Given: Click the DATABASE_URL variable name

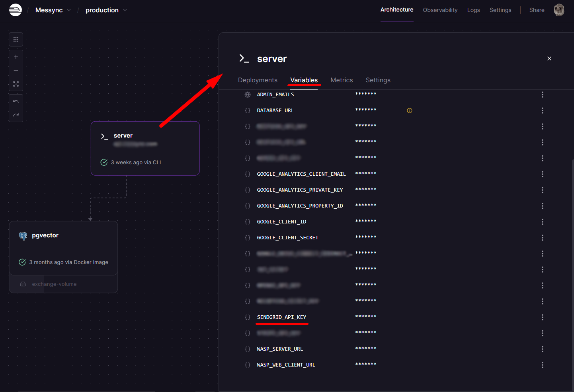Looking at the screenshot, I should 275,111.
